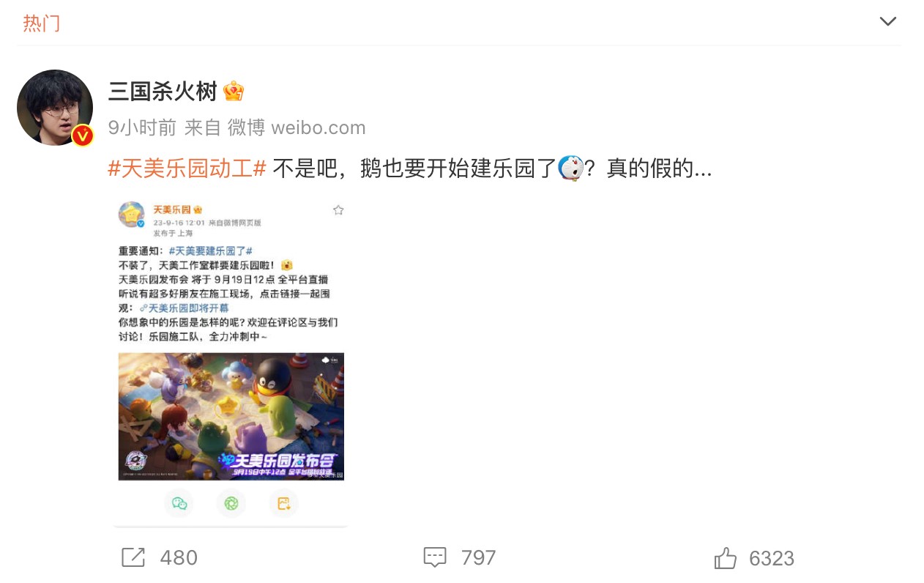Click the #天美要建乐园了# hashtag in the screenshot
The image size is (924, 583).
(210, 250)
